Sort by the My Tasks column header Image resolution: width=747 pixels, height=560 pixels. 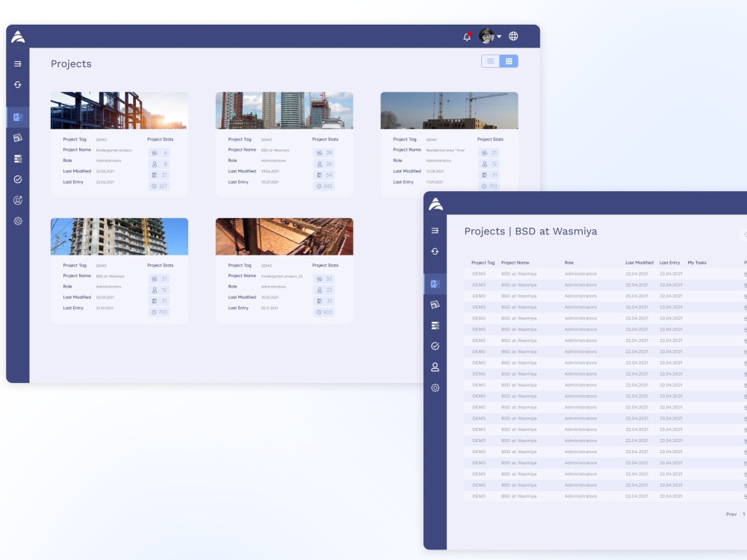click(x=697, y=263)
